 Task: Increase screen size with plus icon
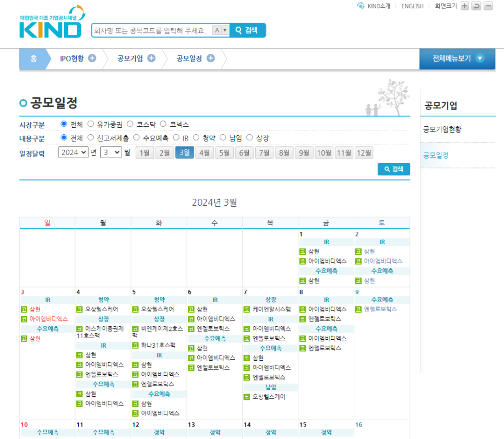[x=464, y=6]
